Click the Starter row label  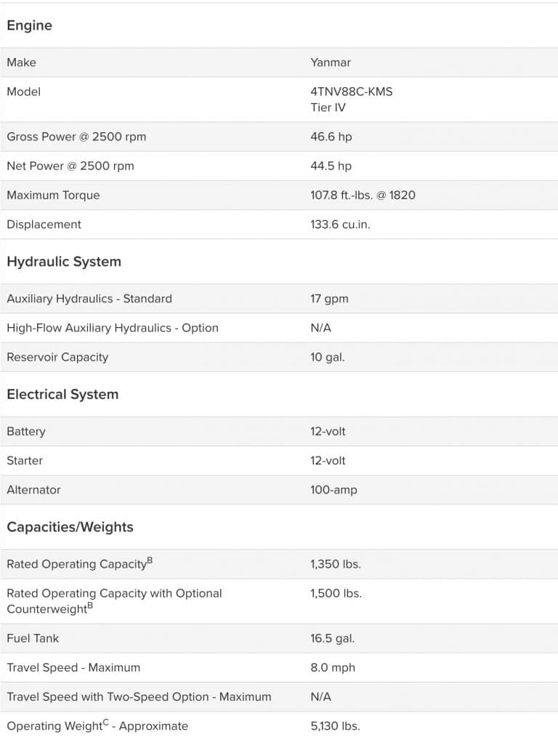pos(25,460)
